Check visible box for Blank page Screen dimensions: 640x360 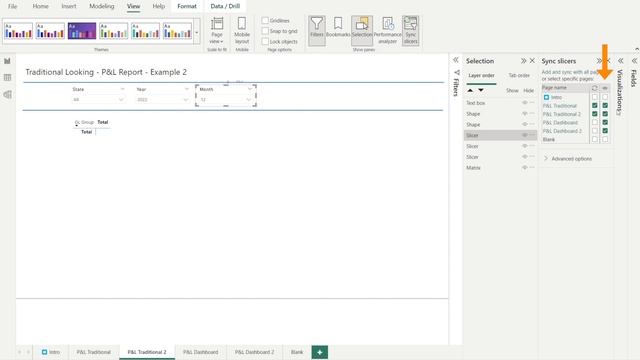(x=605, y=139)
